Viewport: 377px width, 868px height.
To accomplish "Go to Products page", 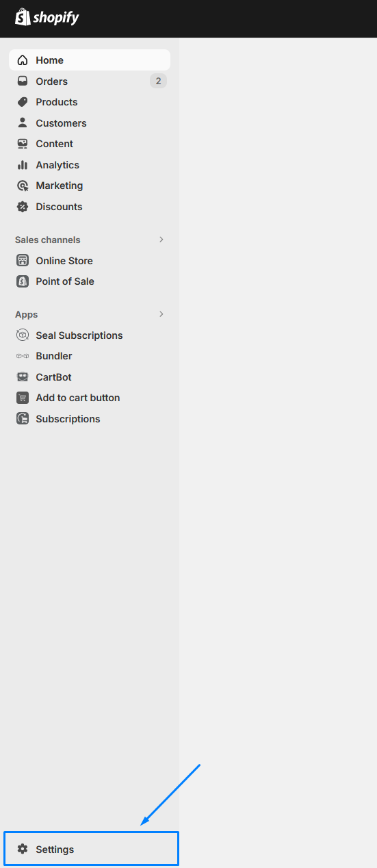I will 90,102.
